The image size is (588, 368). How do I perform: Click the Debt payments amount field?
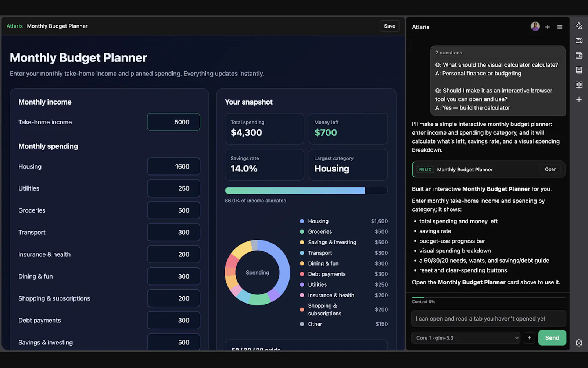click(173, 320)
